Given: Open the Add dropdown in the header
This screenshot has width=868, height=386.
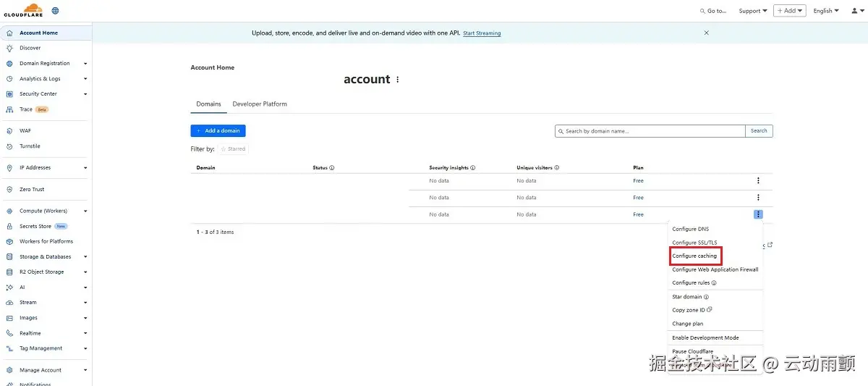Looking at the screenshot, I should coord(789,11).
